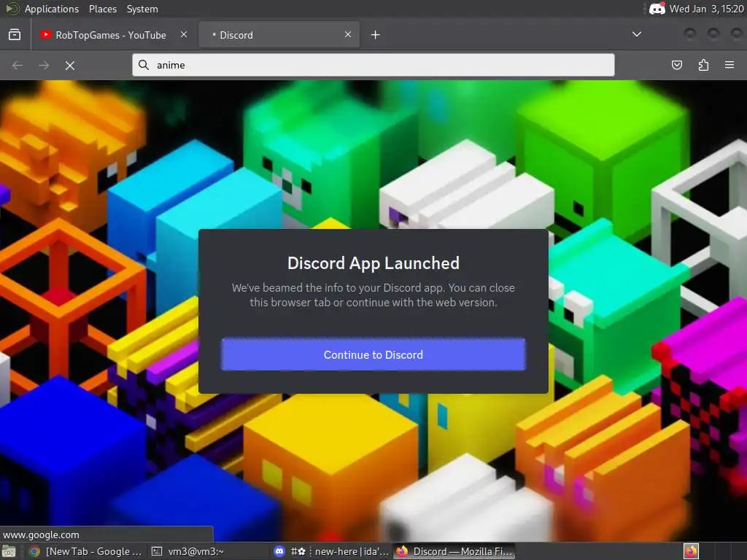This screenshot has width=747, height=560.
Task: Go forward to the next page
Action: 44,65
